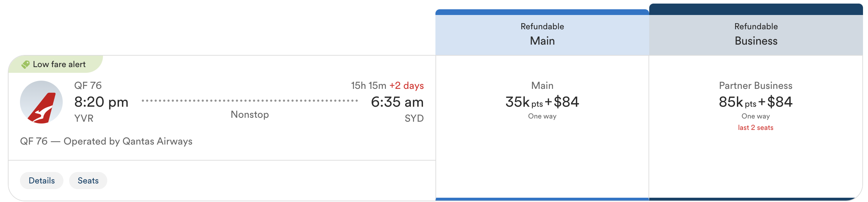Click the 15h 15m duration text

point(368,86)
